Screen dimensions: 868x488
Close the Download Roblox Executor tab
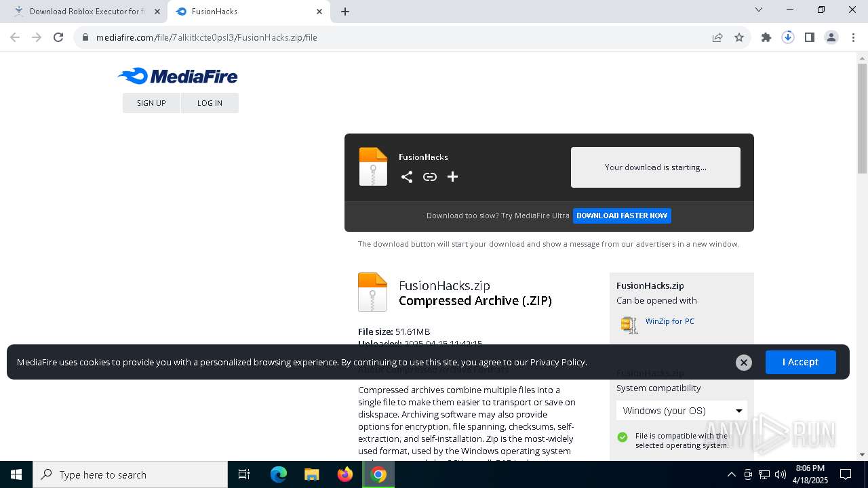157,12
